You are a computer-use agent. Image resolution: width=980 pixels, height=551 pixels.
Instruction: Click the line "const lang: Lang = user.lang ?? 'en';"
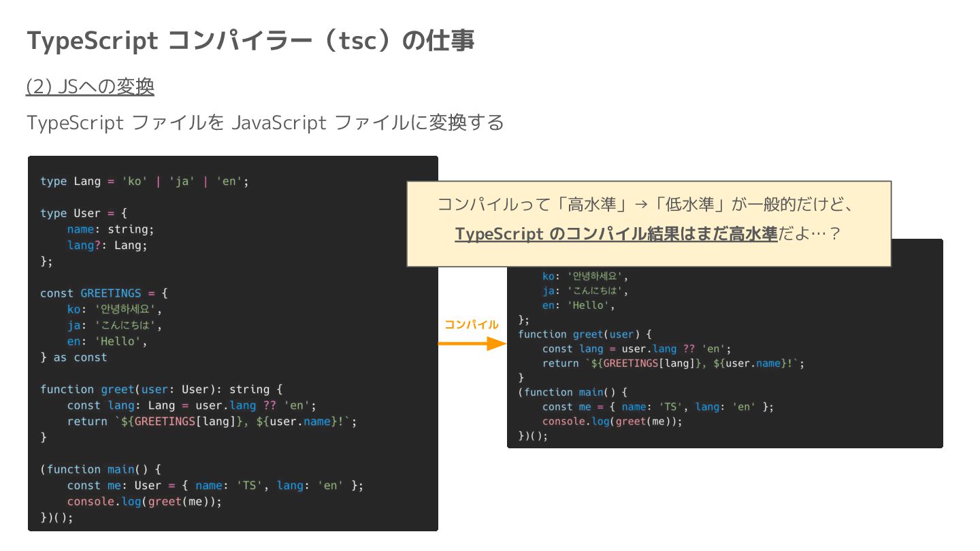[x=192, y=405]
